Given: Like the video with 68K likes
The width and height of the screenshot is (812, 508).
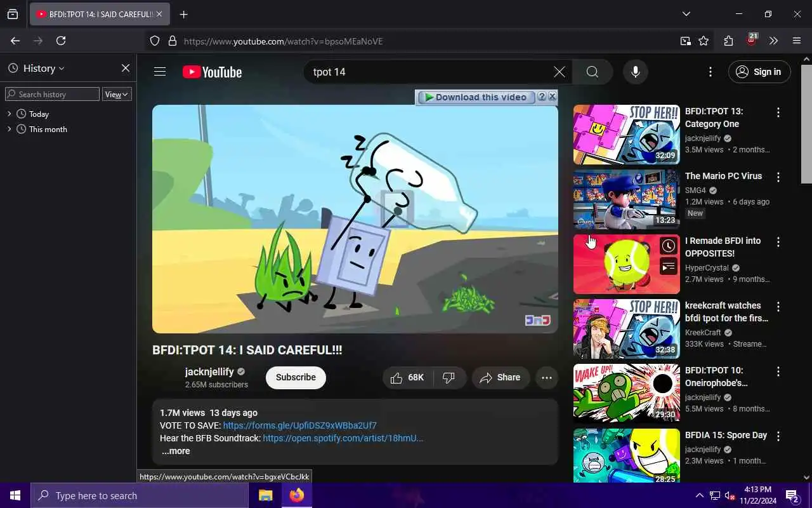Looking at the screenshot, I should pos(407,378).
